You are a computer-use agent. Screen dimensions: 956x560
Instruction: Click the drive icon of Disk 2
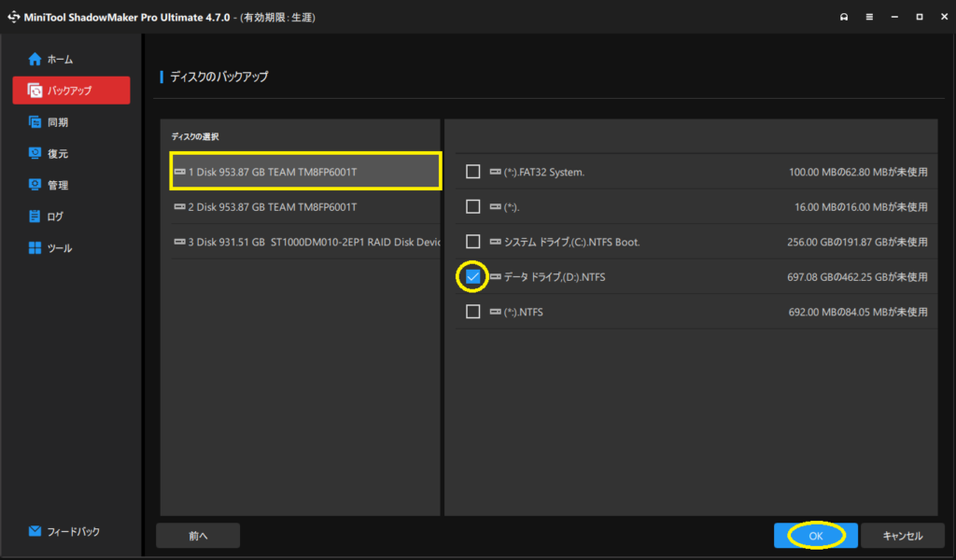[x=180, y=207]
